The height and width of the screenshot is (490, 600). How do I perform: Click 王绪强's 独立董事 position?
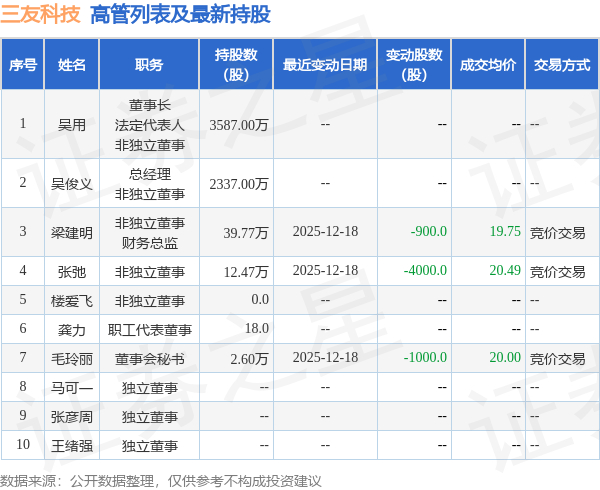pos(150,446)
